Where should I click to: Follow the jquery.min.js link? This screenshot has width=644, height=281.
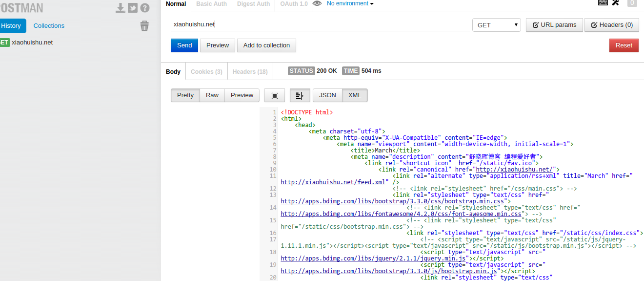[x=373, y=259]
